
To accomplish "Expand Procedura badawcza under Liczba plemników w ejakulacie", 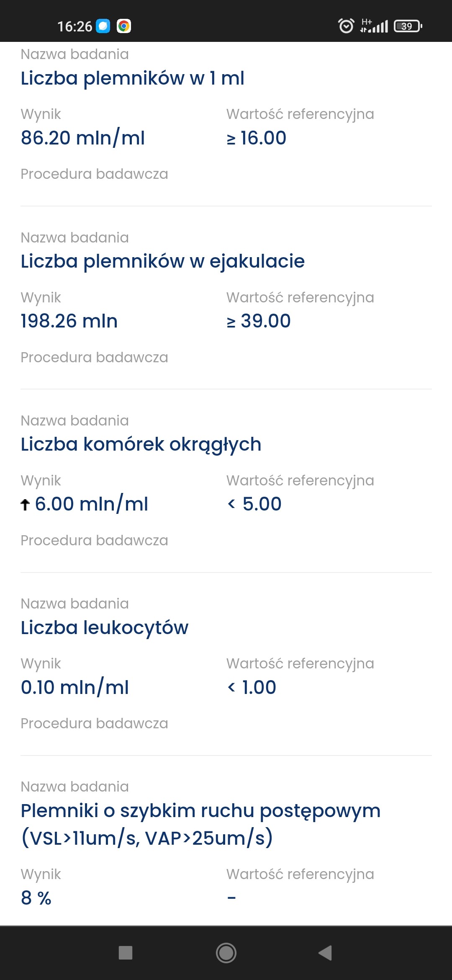I will tap(94, 357).
